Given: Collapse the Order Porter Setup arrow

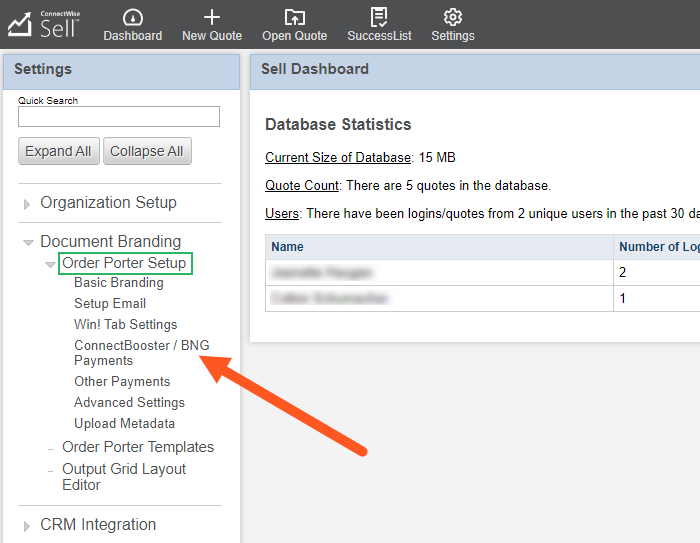Looking at the screenshot, I should coord(50,264).
